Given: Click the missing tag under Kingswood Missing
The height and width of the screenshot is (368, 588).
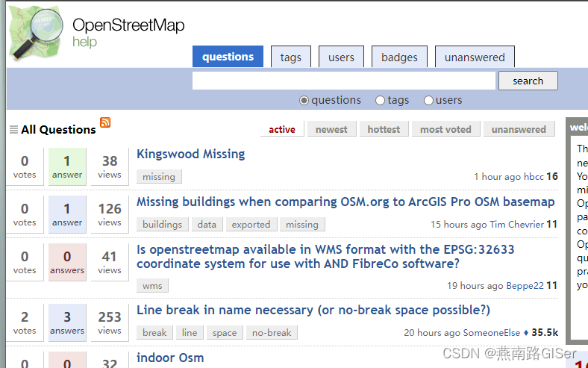Looking at the screenshot, I should (159, 177).
